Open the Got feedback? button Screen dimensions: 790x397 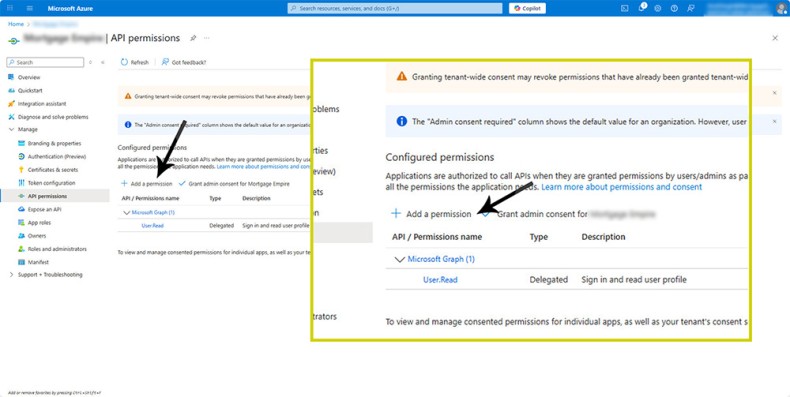pos(184,62)
